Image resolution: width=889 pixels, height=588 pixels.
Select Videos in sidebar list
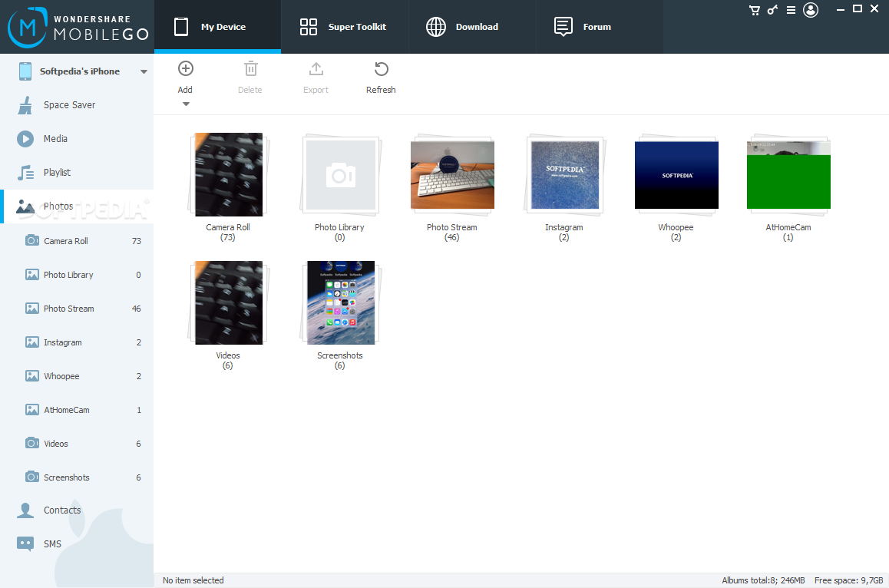click(77, 444)
